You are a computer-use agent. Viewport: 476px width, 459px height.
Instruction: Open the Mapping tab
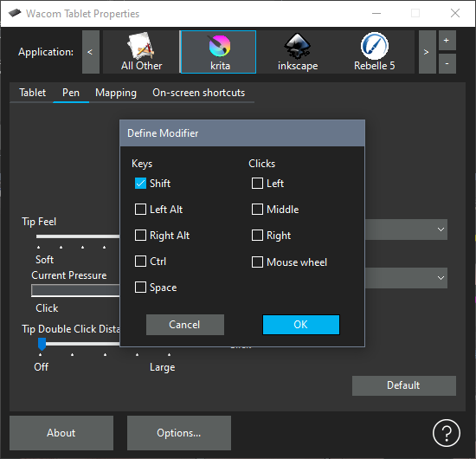[x=116, y=93]
